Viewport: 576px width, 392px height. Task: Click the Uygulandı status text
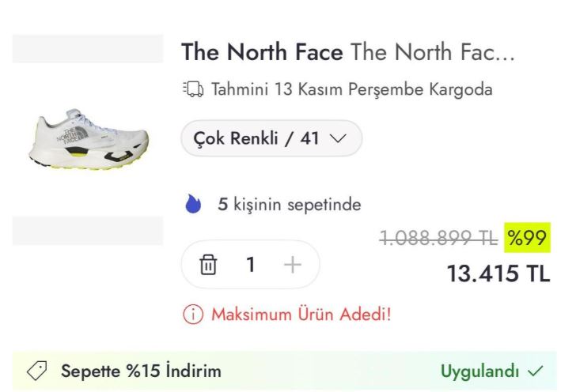479,371
